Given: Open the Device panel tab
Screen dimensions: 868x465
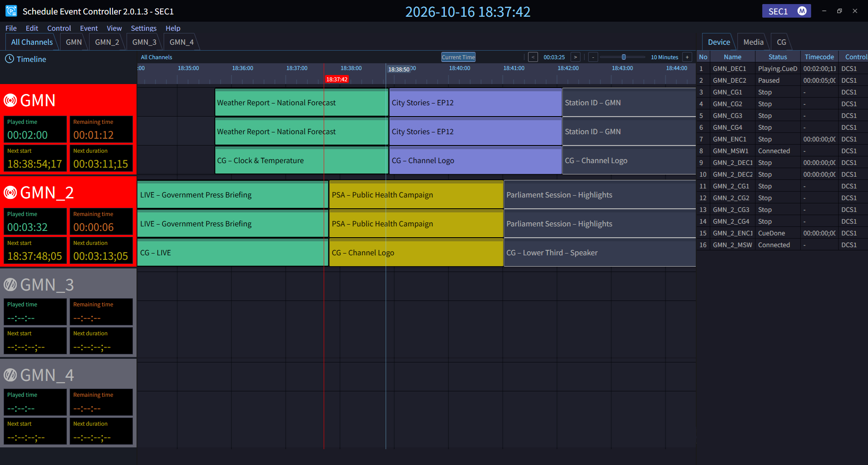Looking at the screenshot, I should (x=719, y=42).
